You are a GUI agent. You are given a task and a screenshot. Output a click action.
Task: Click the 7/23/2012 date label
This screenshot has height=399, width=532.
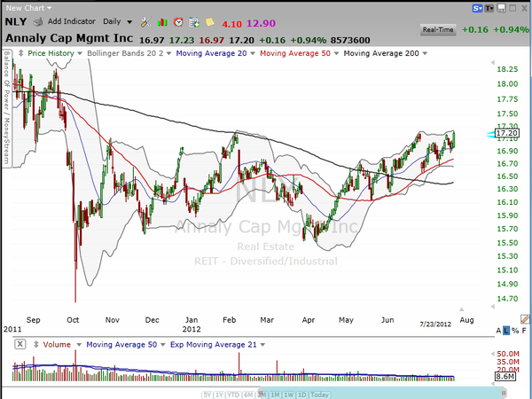point(435,324)
